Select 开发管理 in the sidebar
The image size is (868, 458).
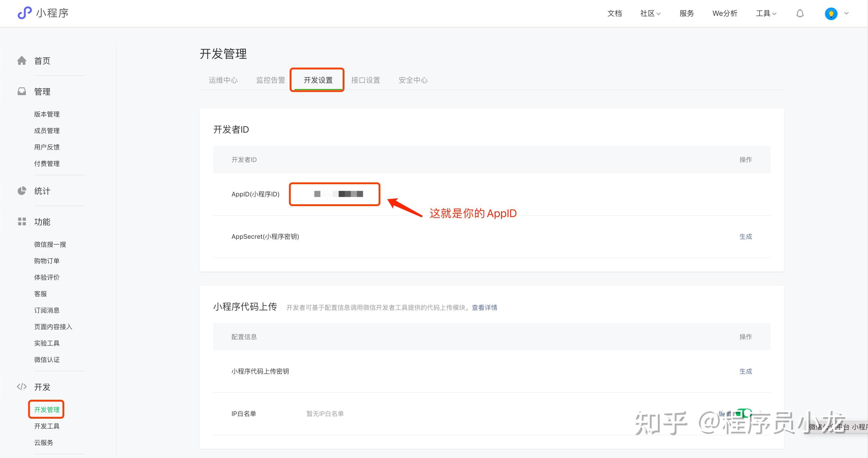click(x=47, y=410)
